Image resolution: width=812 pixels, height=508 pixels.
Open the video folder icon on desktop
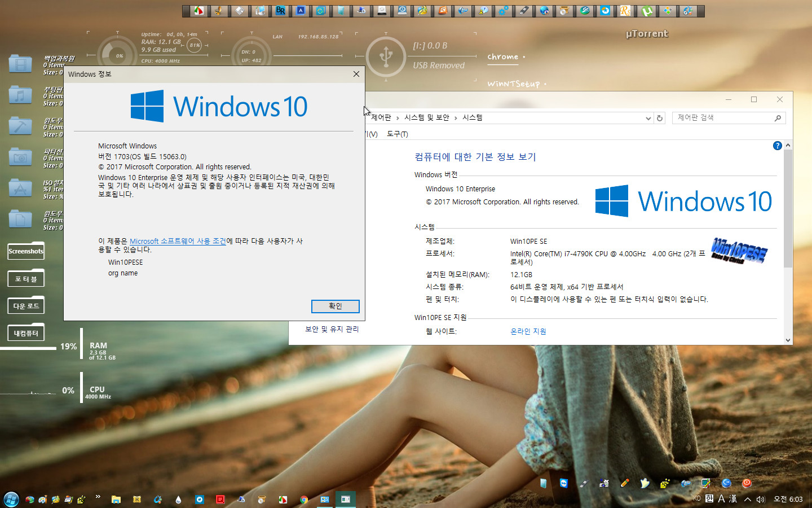pos(20,64)
